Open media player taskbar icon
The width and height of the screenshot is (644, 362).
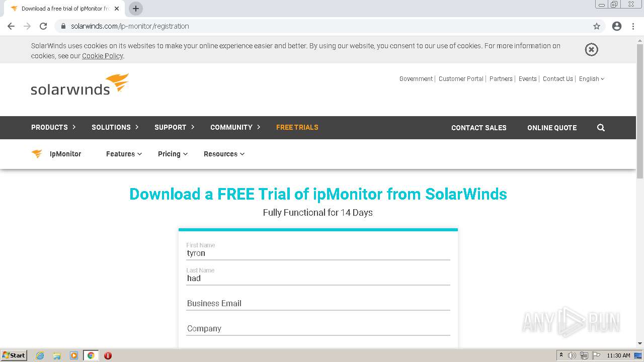click(74, 355)
